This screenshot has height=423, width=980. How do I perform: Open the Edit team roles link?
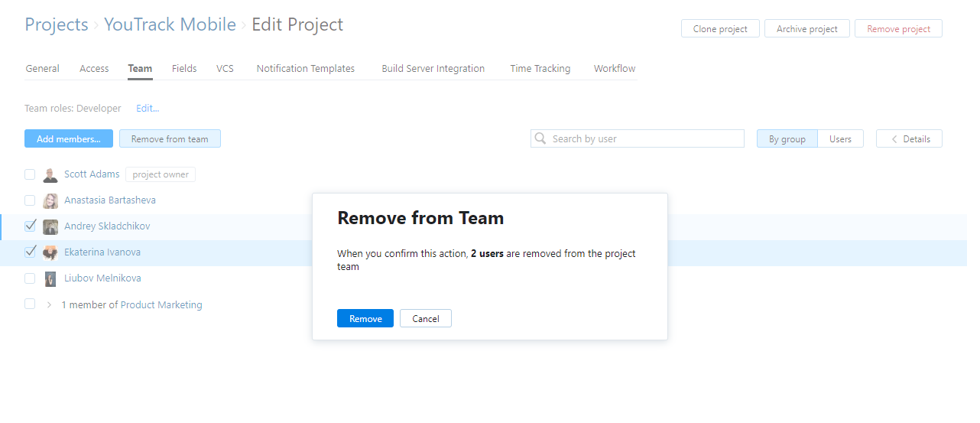click(148, 109)
